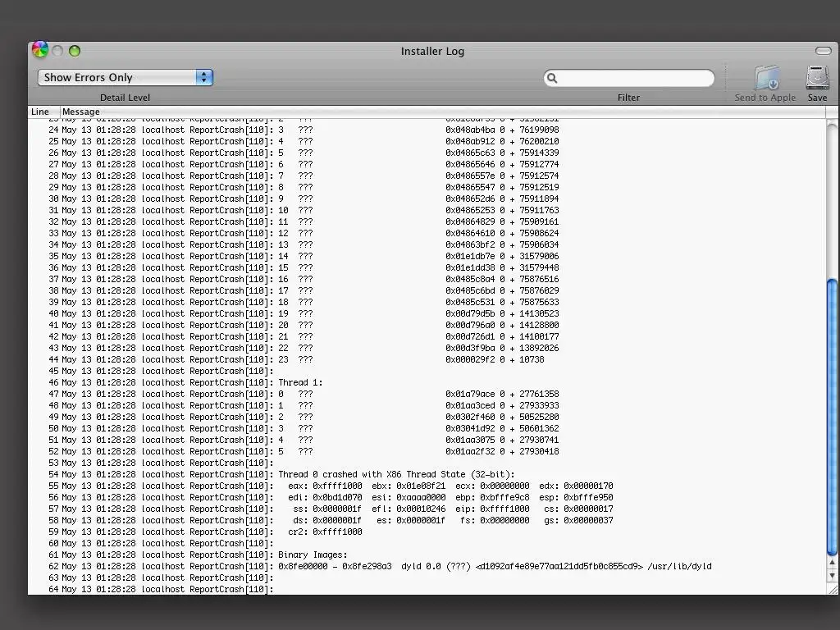This screenshot has width=840, height=630.
Task: Select log line 47 with 0x01a79ace
Action: [427, 395]
